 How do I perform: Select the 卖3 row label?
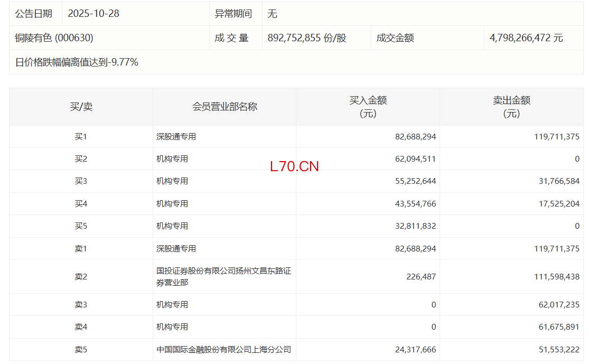pyautogui.click(x=81, y=305)
